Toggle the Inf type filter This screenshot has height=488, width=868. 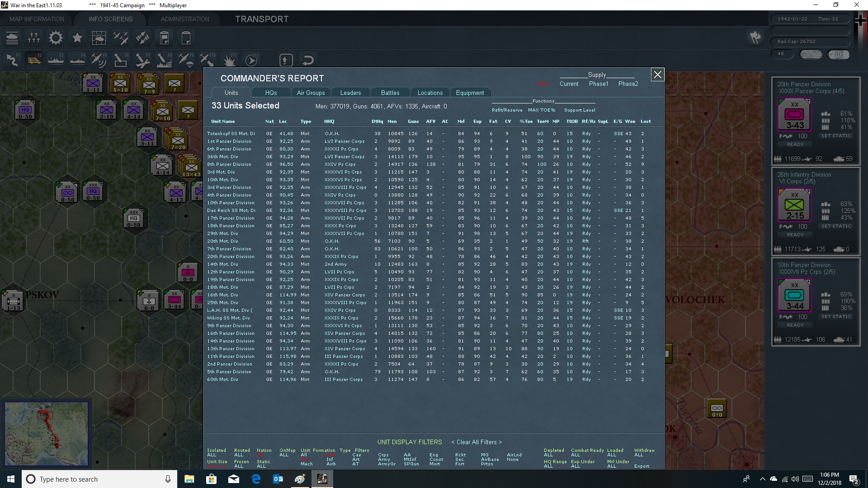(x=330, y=459)
